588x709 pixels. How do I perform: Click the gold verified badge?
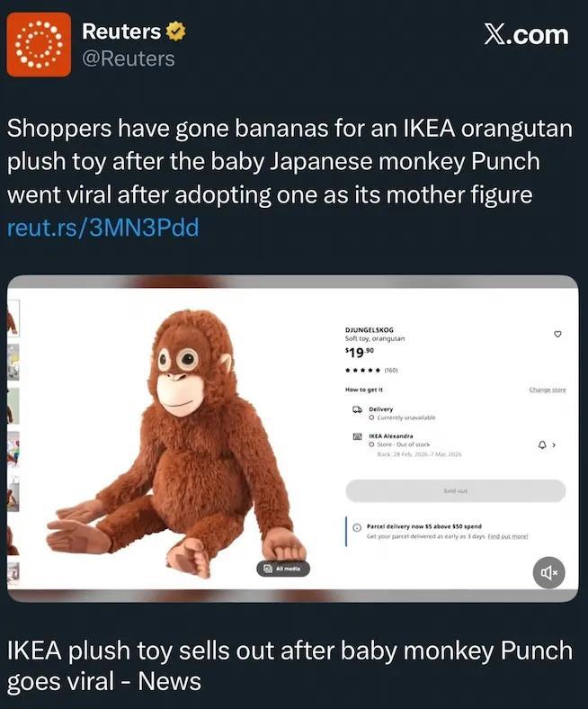tap(176, 31)
